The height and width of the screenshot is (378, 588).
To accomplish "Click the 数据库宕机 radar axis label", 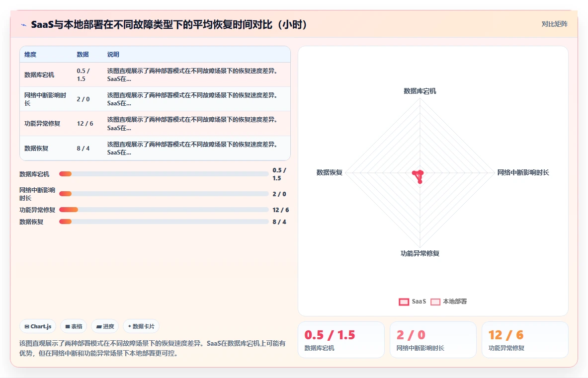I will [x=420, y=91].
